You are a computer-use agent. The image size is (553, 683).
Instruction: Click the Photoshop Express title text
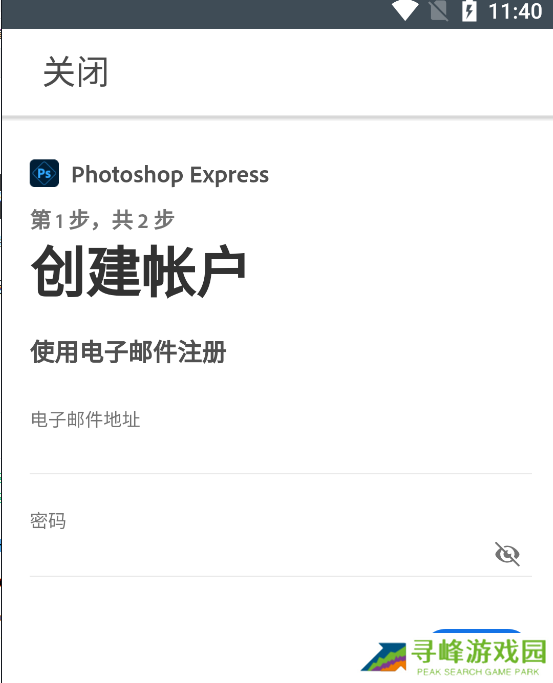pyautogui.click(x=170, y=175)
